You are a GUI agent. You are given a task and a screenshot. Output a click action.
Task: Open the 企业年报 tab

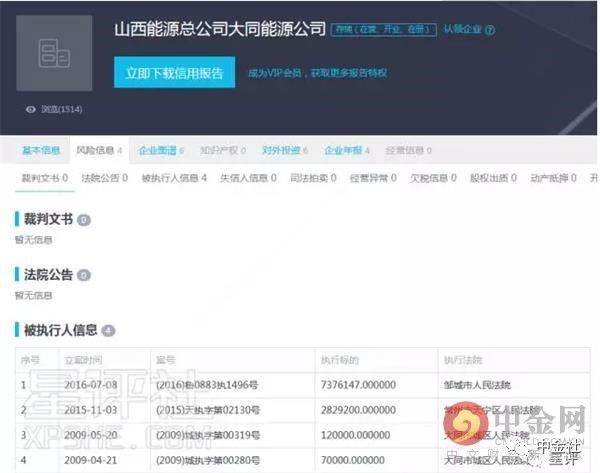(347, 150)
